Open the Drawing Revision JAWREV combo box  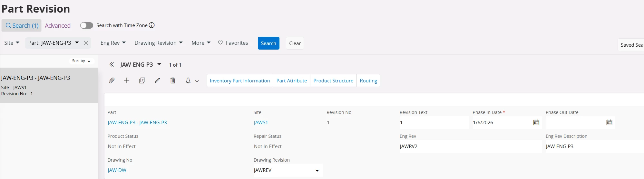pos(317,170)
